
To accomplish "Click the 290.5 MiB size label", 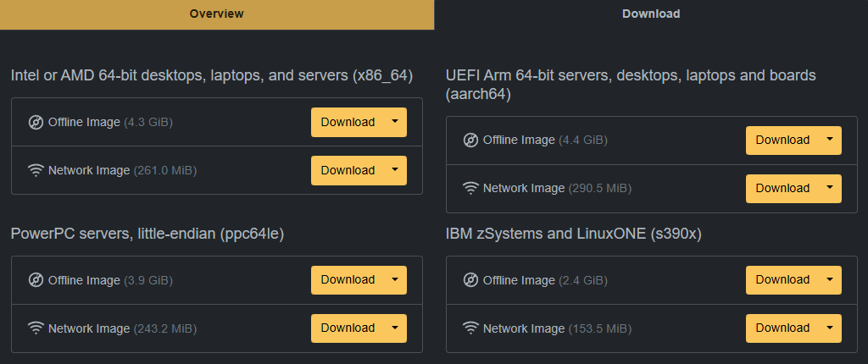I will (600, 188).
